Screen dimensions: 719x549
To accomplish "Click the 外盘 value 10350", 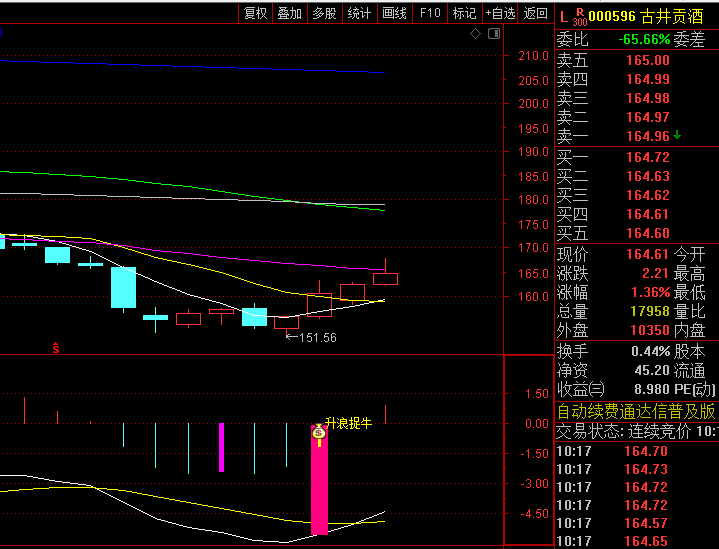I will click(x=650, y=330).
